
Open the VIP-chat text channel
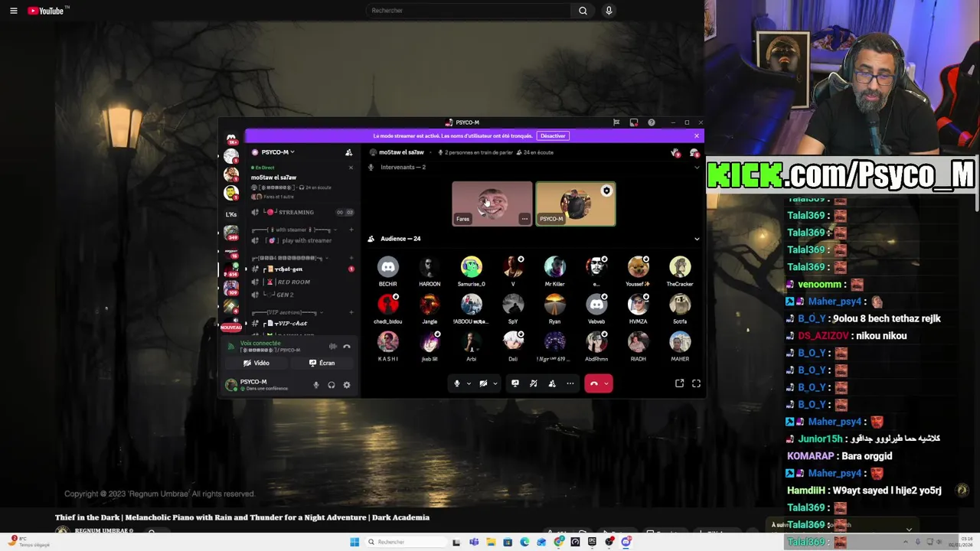point(302,324)
